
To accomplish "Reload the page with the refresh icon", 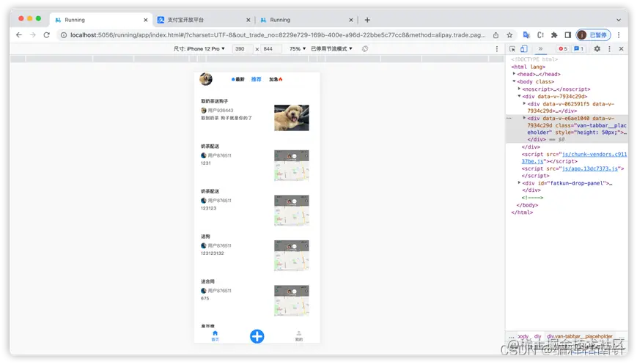I will [x=47, y=35].
